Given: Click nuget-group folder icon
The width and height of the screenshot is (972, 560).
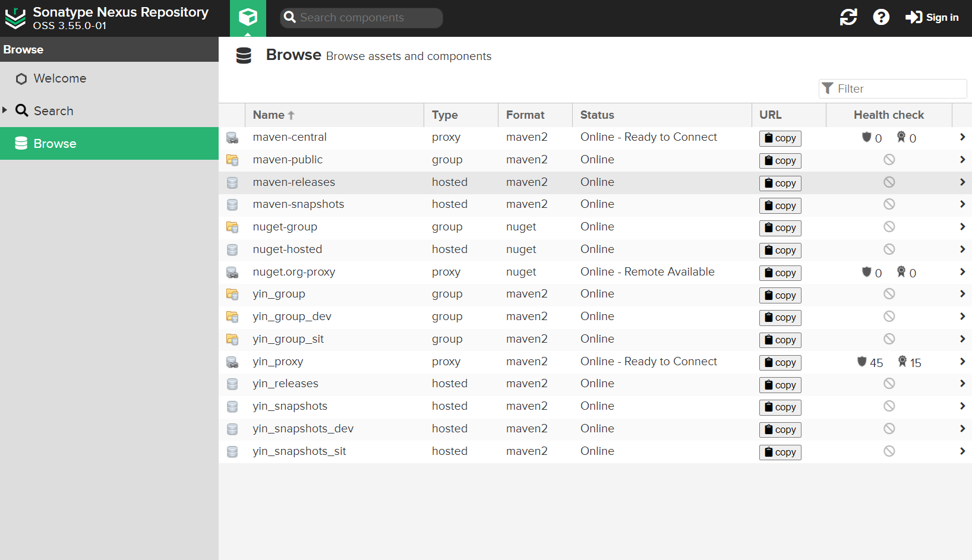Looking at the screenshot, I should pos(232,227).
